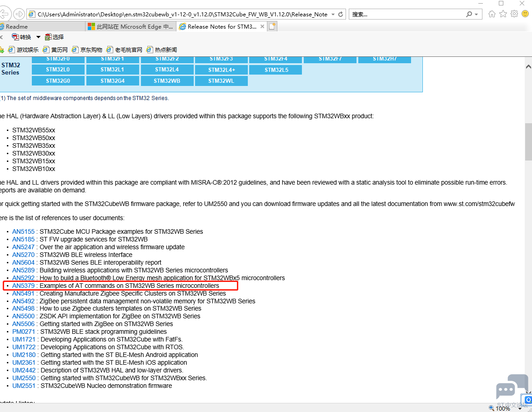This screenshot has height=412, width=532.
Task: Open the AN5289 link
Action: pyautogui.click(x=23, y=270)
